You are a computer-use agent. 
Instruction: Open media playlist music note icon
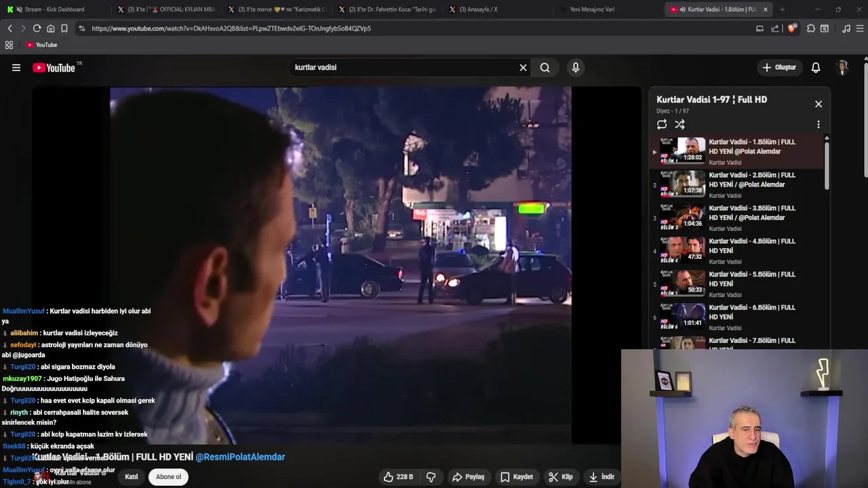click(846, 28)
